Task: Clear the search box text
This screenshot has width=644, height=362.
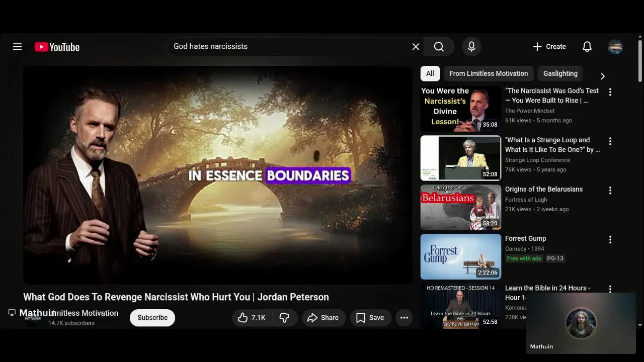Action: pos(416,47)
